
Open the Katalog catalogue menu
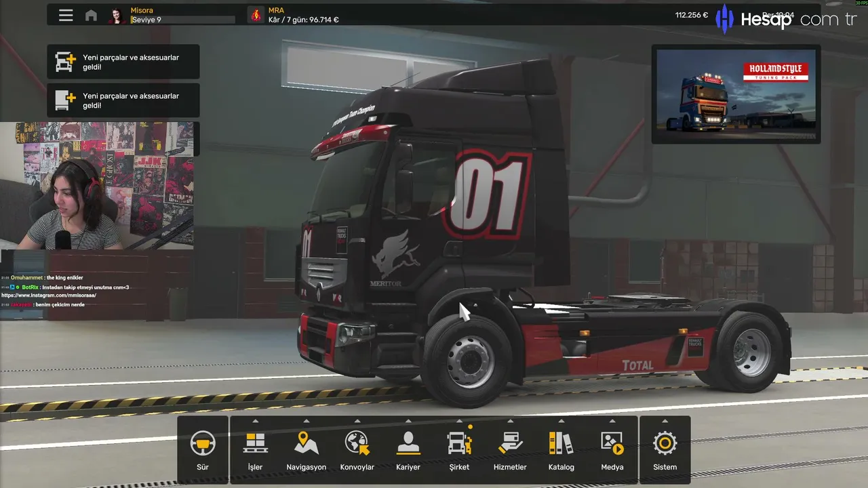click(561, 449)
